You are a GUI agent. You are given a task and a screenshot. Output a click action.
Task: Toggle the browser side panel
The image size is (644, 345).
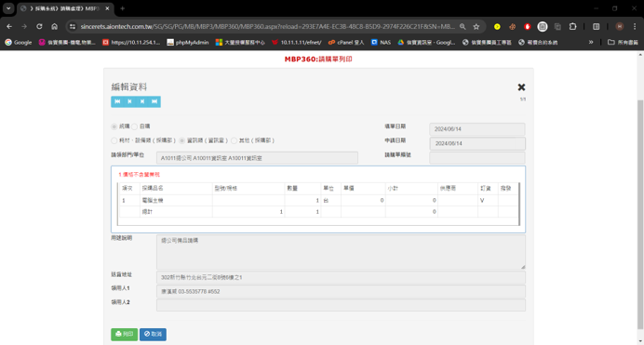pyautogui.click(x=596, y=26)
